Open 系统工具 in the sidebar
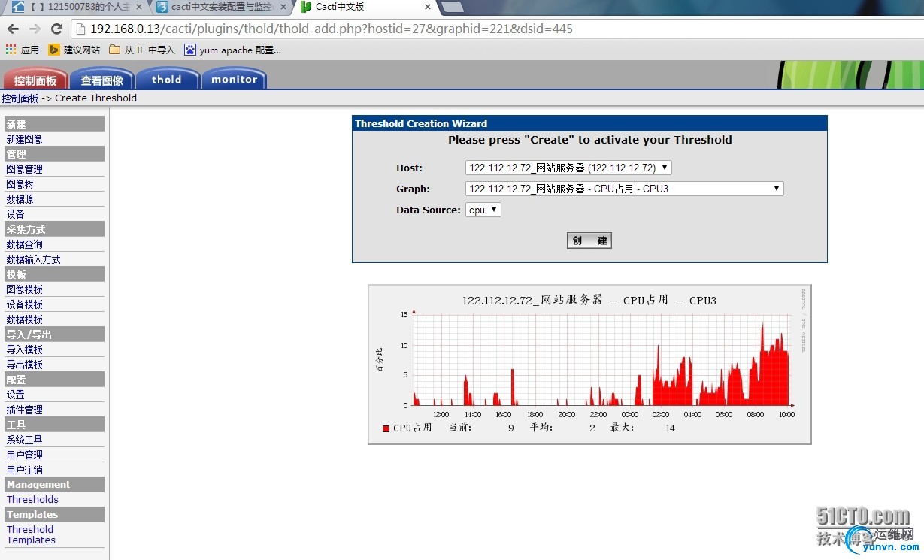 25,440
